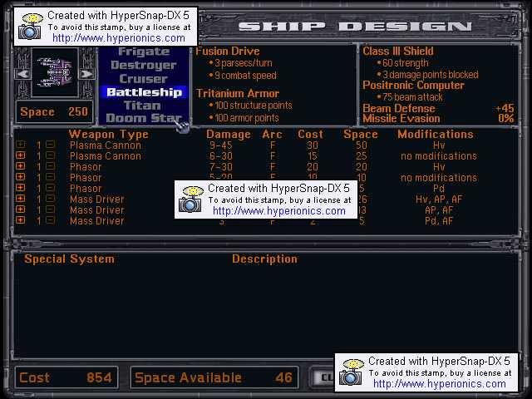Click the Plasma Cannon name with no modifications

tap(106, 156)
